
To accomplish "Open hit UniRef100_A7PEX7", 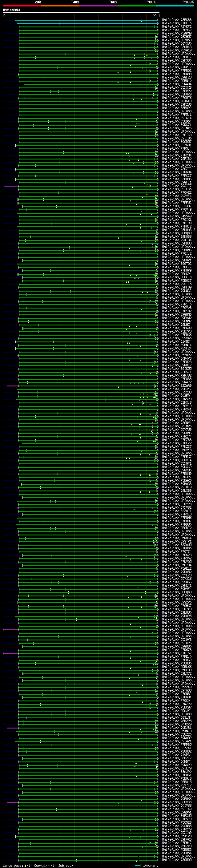I will tap(177, 457).
